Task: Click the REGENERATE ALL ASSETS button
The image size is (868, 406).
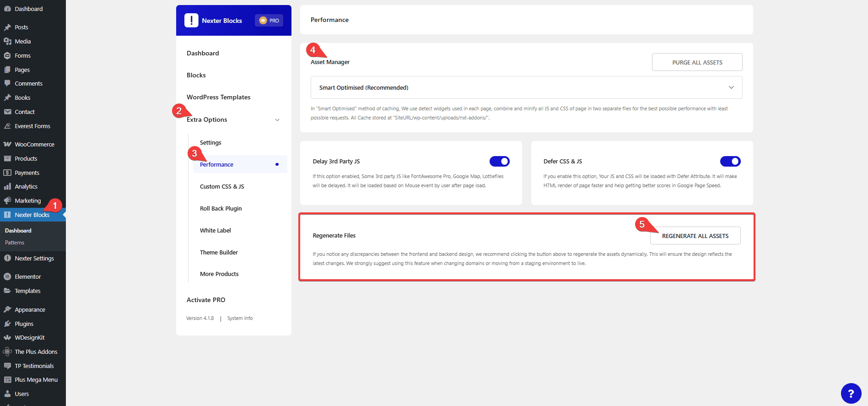Action: pos(695,236)
